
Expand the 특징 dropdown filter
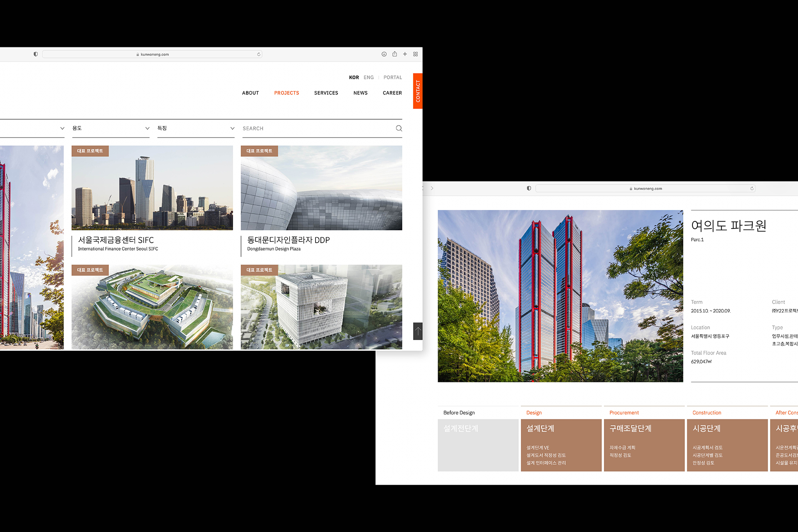point(196,128)
